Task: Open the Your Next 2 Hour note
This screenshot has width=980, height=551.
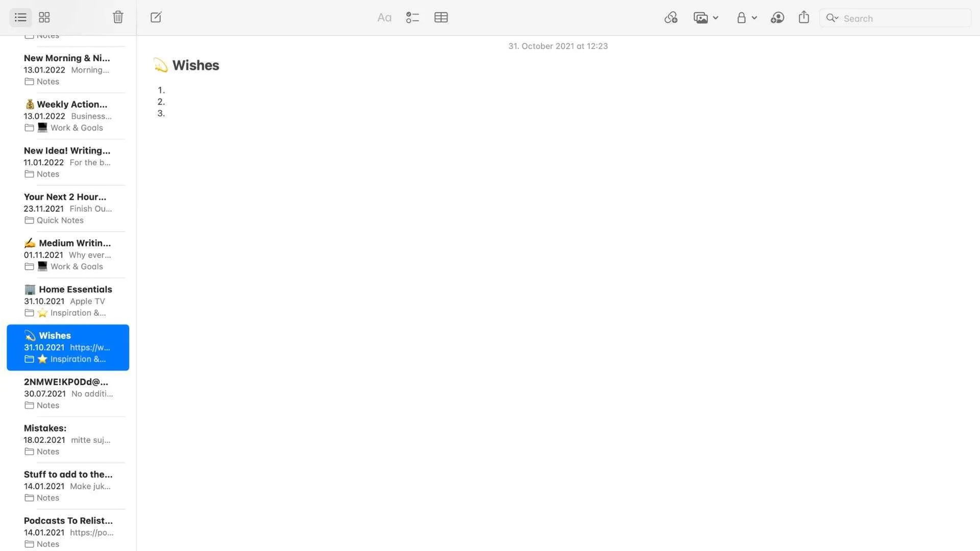Action: pos(68,208)
